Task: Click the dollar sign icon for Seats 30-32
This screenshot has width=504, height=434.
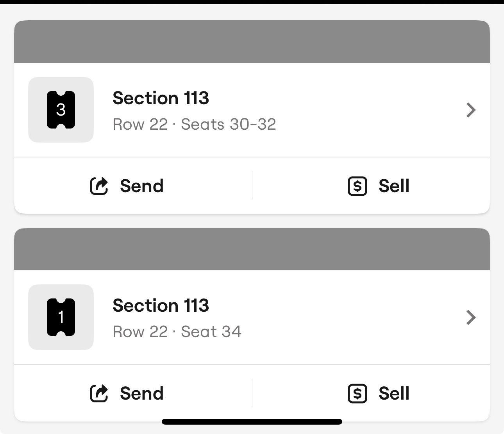Action: pyautogui.click(x=357, y=186)
